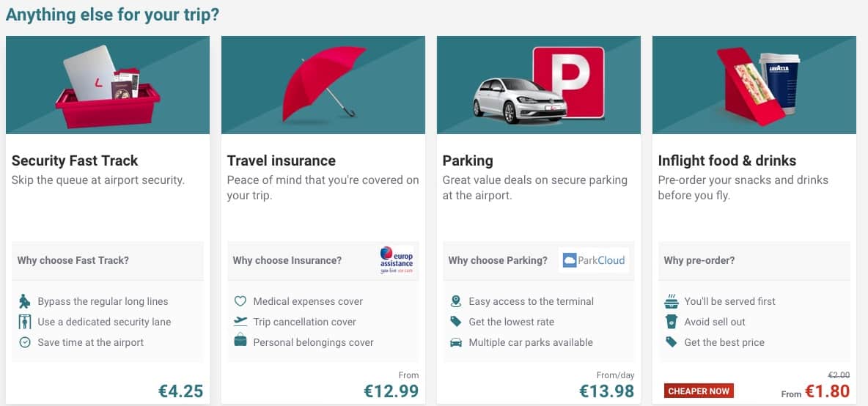
Task: Click the Travel insurance heading
Action: coord(282,161)
